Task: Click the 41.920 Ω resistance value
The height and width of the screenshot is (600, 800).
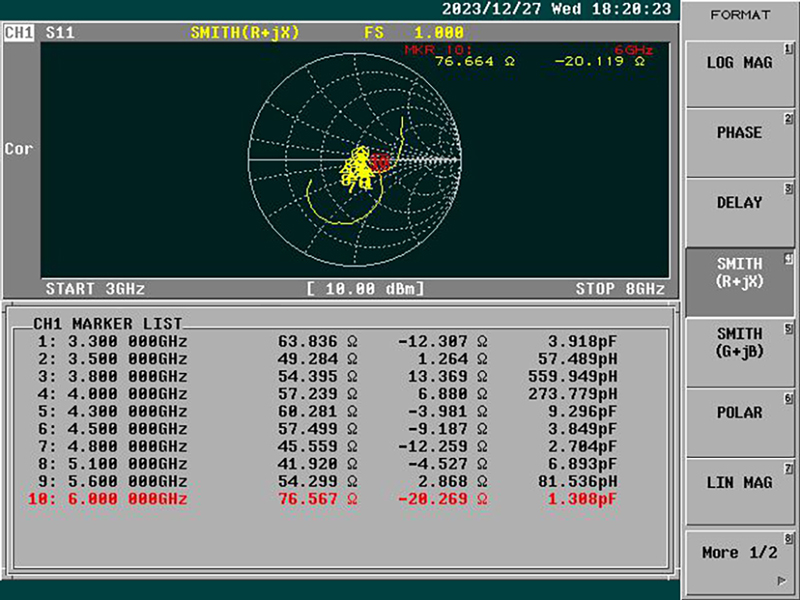Action: 318,464
